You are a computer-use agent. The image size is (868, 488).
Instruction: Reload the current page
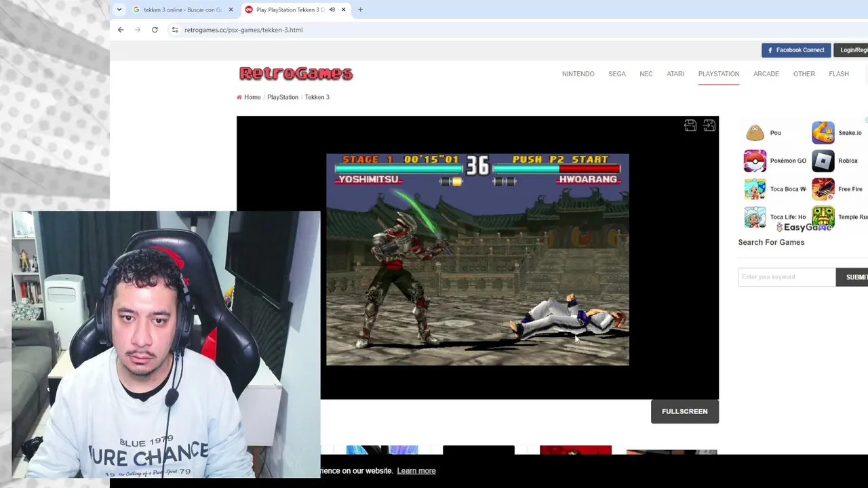pos(155,30)
